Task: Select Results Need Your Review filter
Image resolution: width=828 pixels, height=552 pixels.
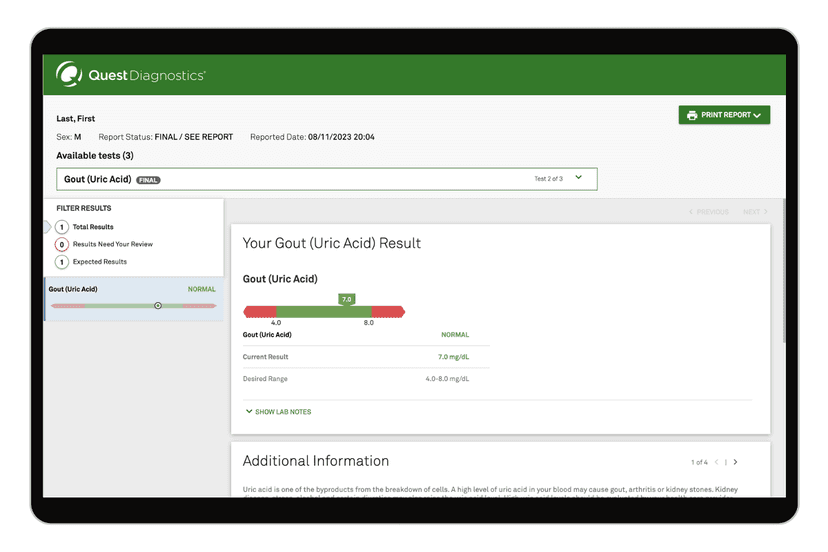Action: click(x=112, y=244)
